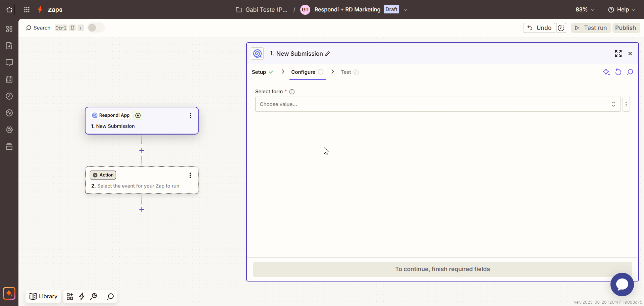Click the bottom toolbar wrench tool icon
The image size is (644, 306).
tap(94, 297)
